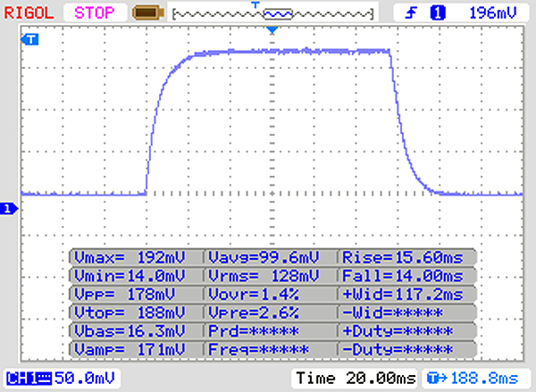The height and width of the screenshot is (392, 536).
Task: Click the -Duty=***** measurement
Action: pos(398,349)
